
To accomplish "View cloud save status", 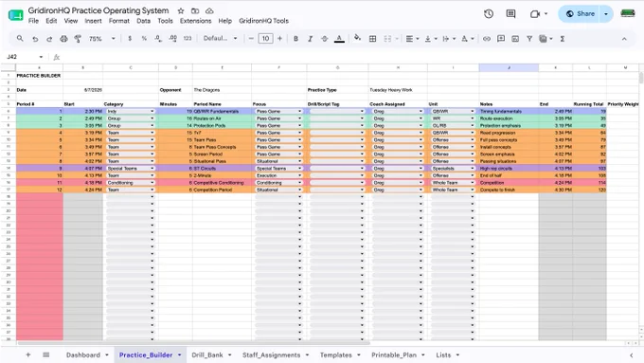I will 209,11.
